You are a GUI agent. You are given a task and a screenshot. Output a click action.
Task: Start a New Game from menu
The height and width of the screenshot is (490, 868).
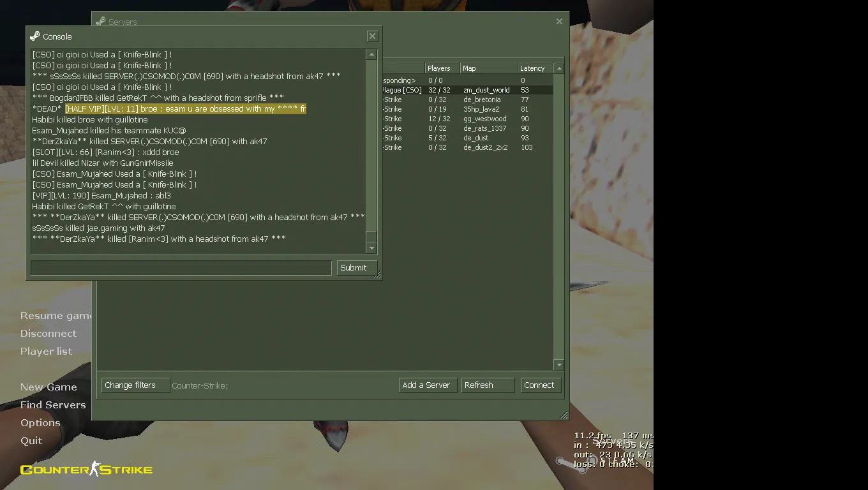click(x=49, y=387)
